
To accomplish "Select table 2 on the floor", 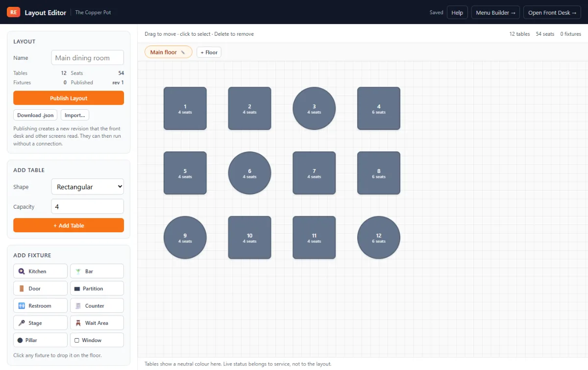I will click(x=250, y=108).
